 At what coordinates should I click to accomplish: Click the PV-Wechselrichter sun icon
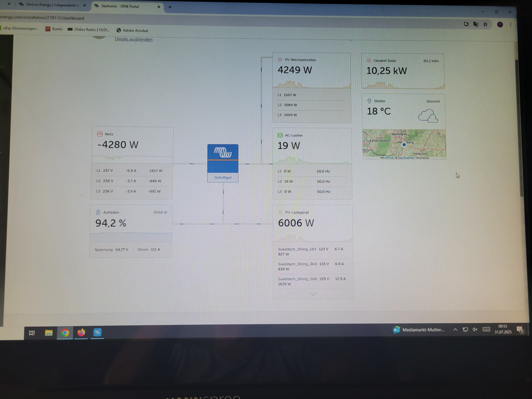pos(280,60)
